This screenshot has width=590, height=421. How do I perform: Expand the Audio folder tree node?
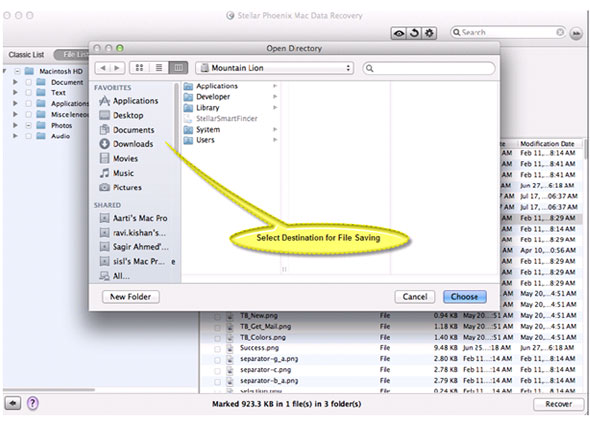pos(15,136)
